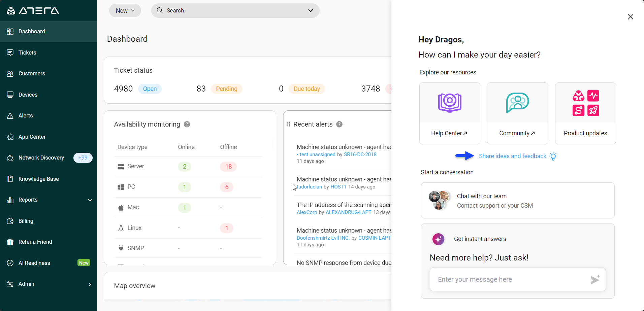644x311 pixels.
Task: Open the Community chat icon card
Action: coord(517,103)
